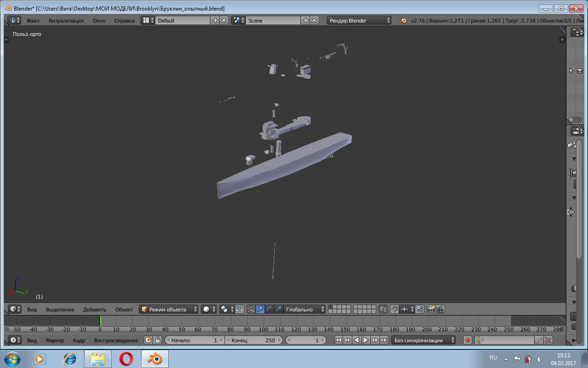
Task: Toggle the 3D manipulator axes widget
Action: coord(251,309)
